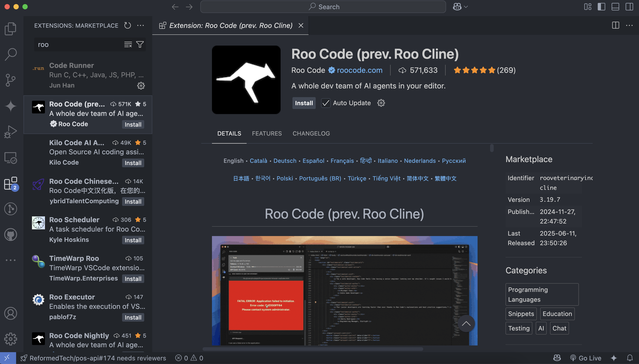Go back in editor history
The width and height of the screenshot is (639, 364).
(x=175, y=7)
